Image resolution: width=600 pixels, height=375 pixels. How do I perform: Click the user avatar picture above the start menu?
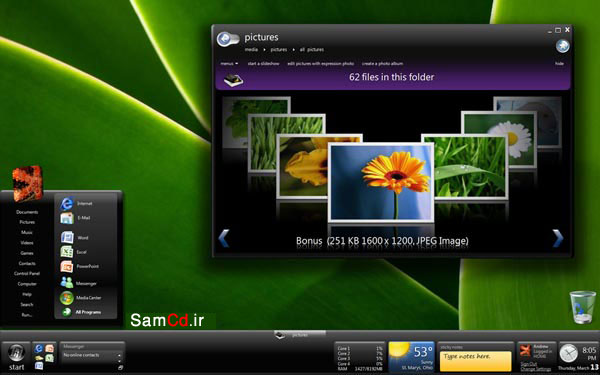coord(27,183)
